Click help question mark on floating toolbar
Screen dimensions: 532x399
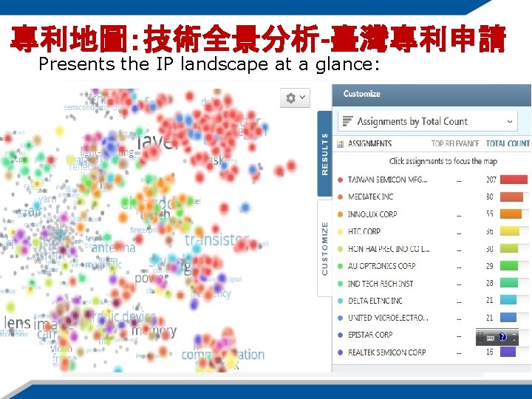pyautogui.click(x=502, y=337)
